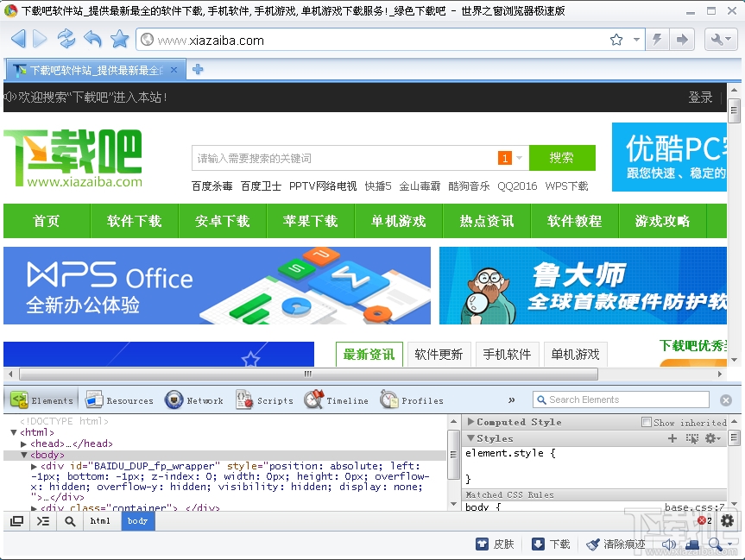
Task: Click the green 搜索 button
Action: coord(562,158)
